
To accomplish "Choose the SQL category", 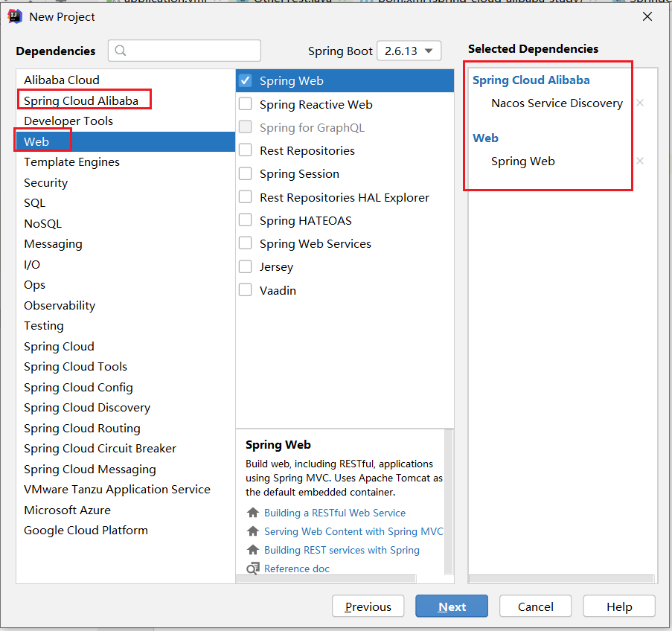I will tap(126, 202).
